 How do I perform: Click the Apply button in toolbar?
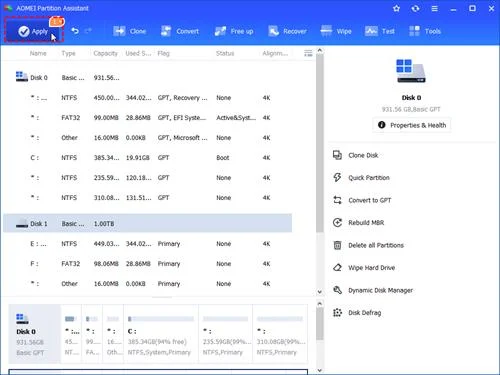(x=34, y=31)
